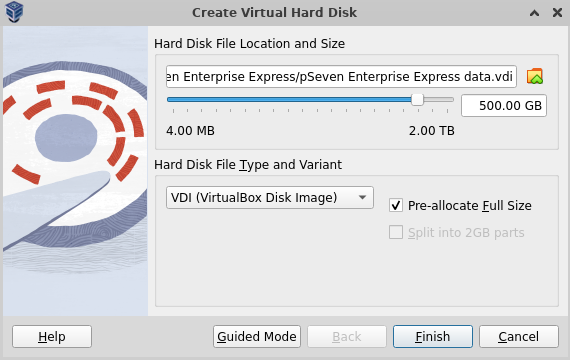Click the 500.00 GB size input field

tap(504, 105)
